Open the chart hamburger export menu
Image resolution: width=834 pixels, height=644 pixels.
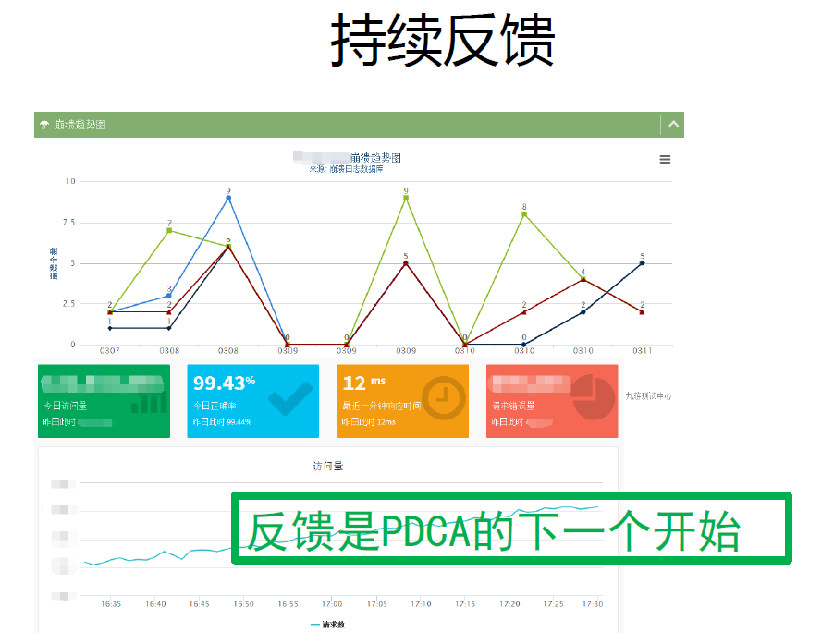tap(665, 160)
